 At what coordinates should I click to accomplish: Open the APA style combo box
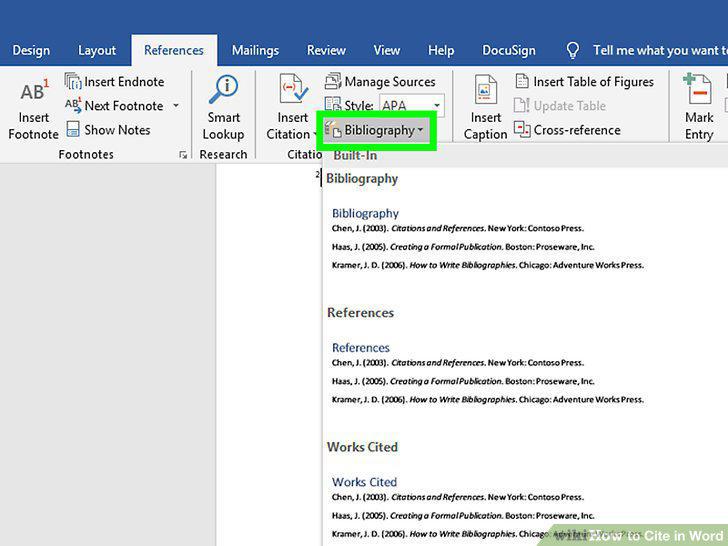[412, 105]
